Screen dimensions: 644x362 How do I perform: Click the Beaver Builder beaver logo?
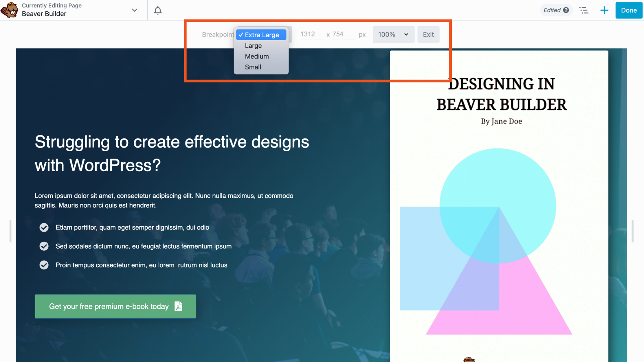click(x=9, y=10)
